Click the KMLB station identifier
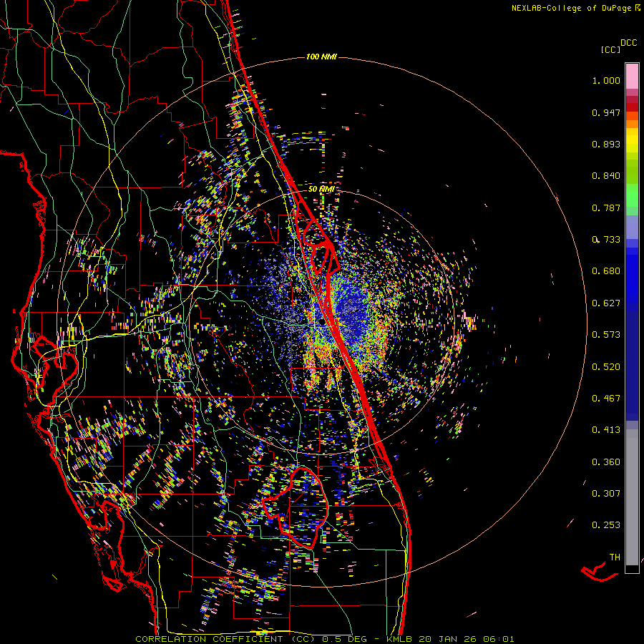 [400, 639]
